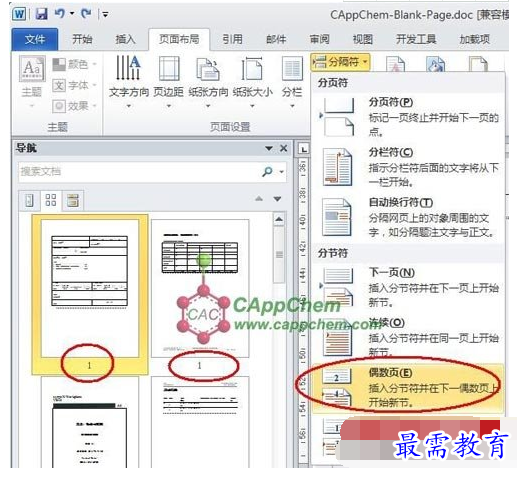Open the 主题 (Themes) gallery

coord(32,82)
